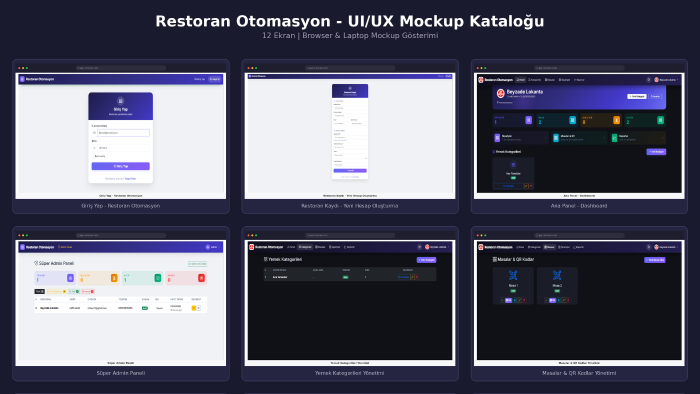Select the Kategoriler tab in the Yemek Kategorileri navbar
The height and width of the screenshot is (394, 700).
(x=305, y=247)
